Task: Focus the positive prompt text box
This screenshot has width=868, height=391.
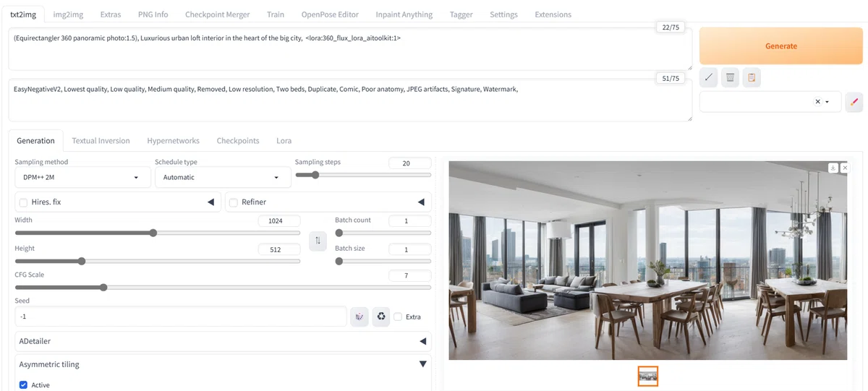Action: 351,48
